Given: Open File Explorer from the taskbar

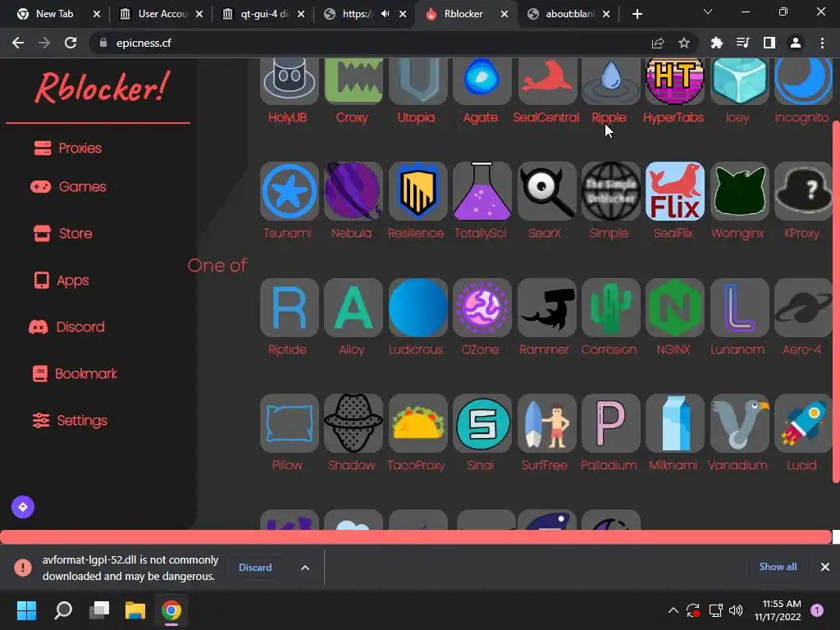Looking at the screenshot, I should tap(135, 610).
